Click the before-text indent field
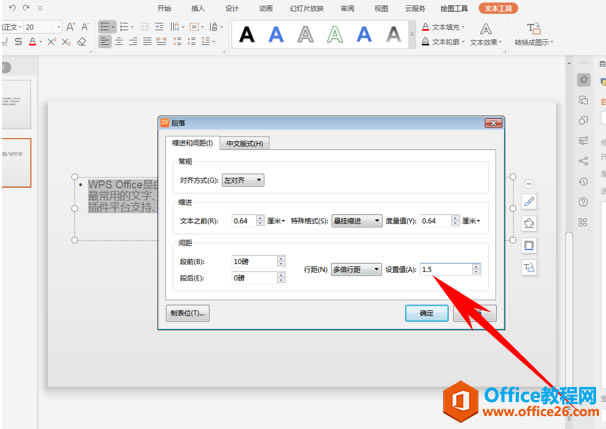 243,221
